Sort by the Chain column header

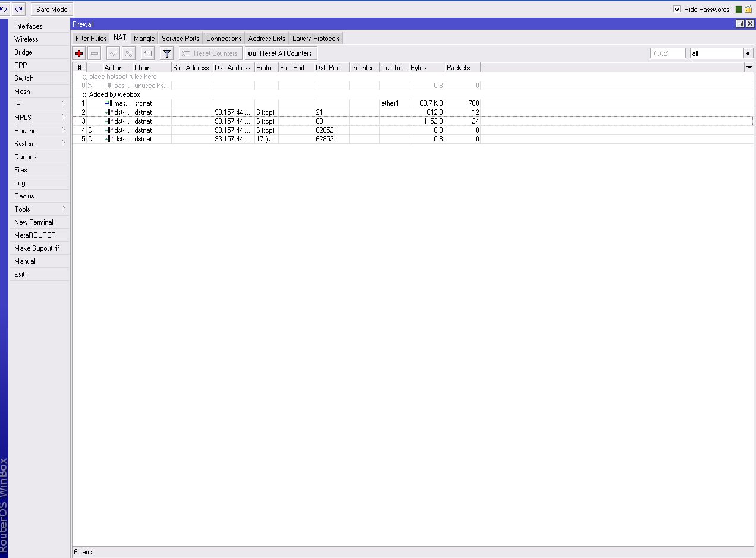[x=152, y=68]
